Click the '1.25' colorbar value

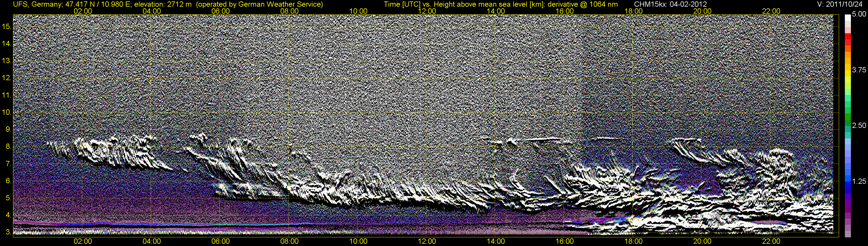tap(859, 181)
